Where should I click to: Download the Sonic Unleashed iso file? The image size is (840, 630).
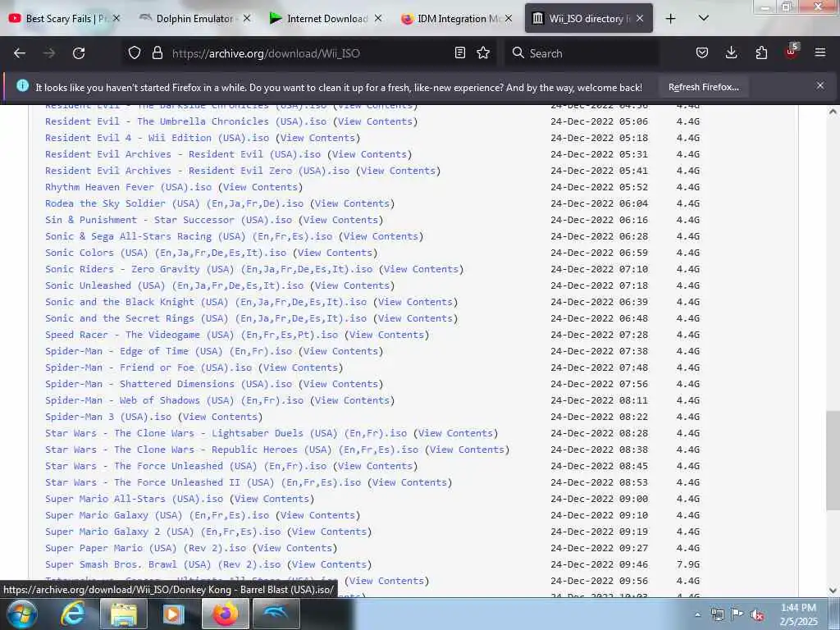coord(174,285)
